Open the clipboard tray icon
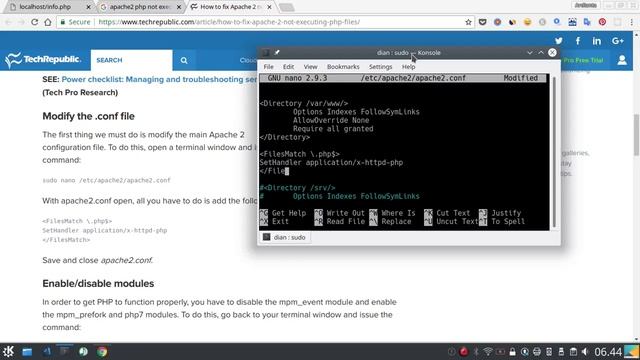Screen dimensions: 640x360 pyautogui.click(x=573, y=351)
